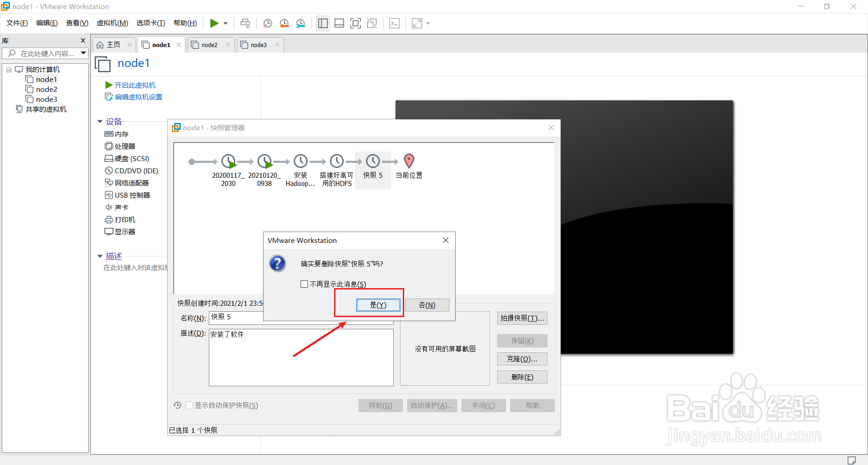Select the 快照 5 snapshot in the timeline
Screen dimensions: 868x465
tap(373, 161)
